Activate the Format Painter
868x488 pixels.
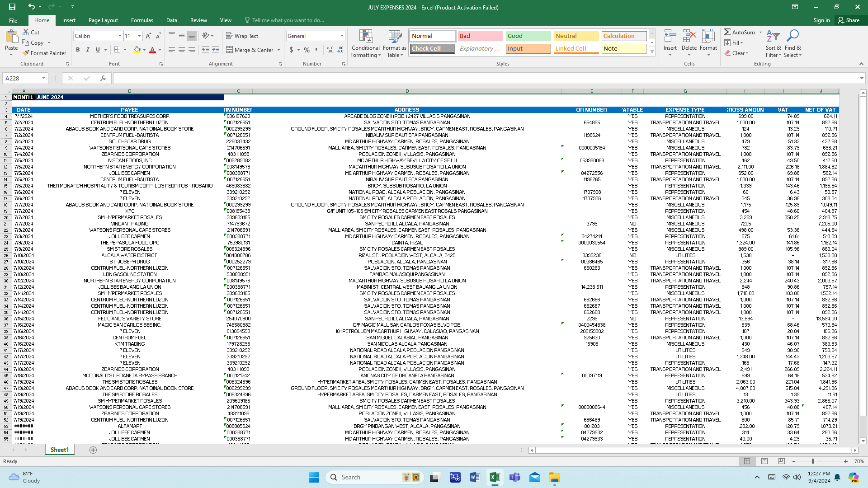(x=44, y=53)
